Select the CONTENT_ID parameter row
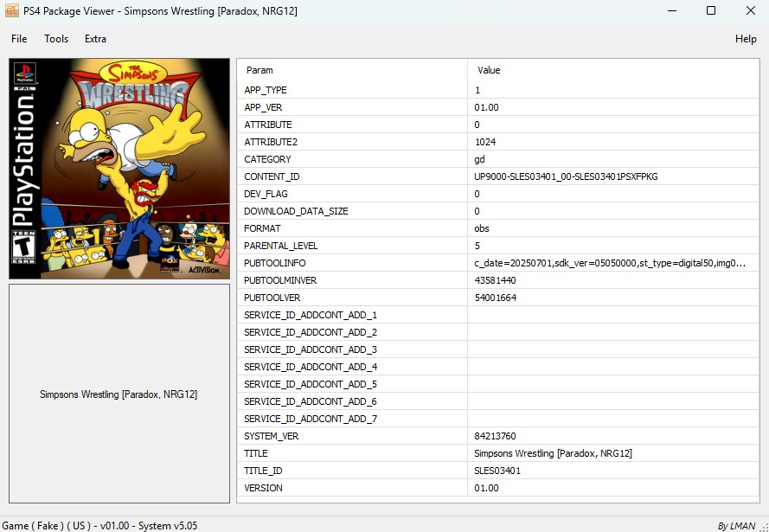The image size is (769, 532). pos(497,176)
